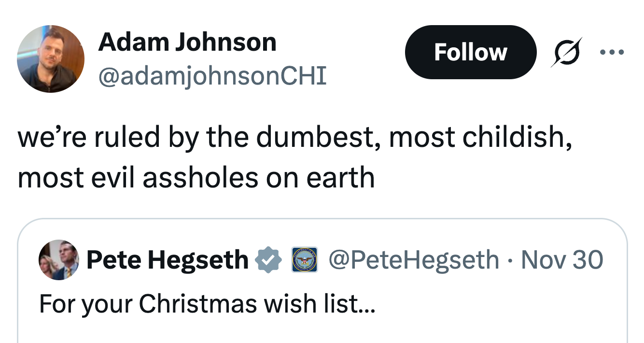Viewport: 644px width, 343px height.
Task: Click the Adam Johnson display name
Action: tap(187, 43)
